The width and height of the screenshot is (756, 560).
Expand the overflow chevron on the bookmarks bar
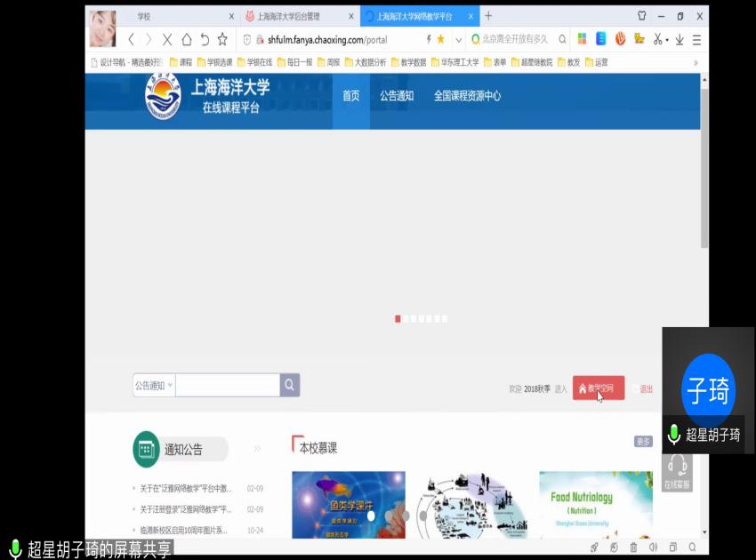point(696,62)
